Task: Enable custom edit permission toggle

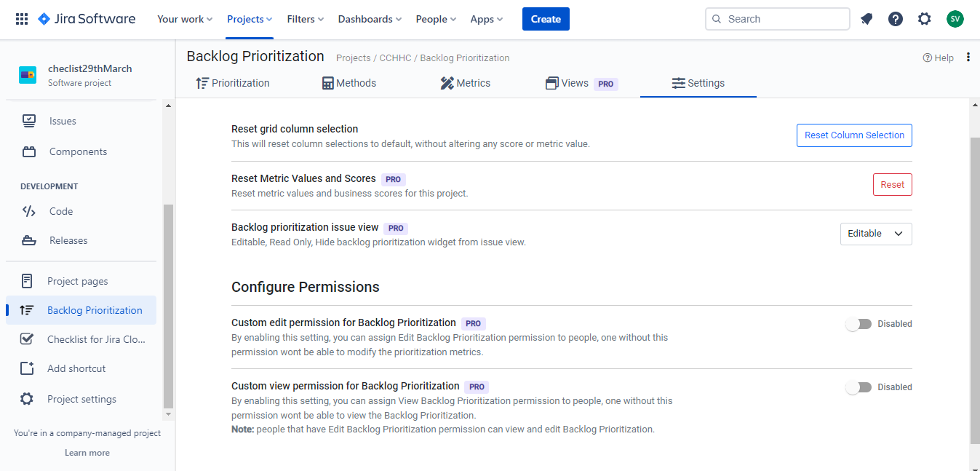Action: 859,324
